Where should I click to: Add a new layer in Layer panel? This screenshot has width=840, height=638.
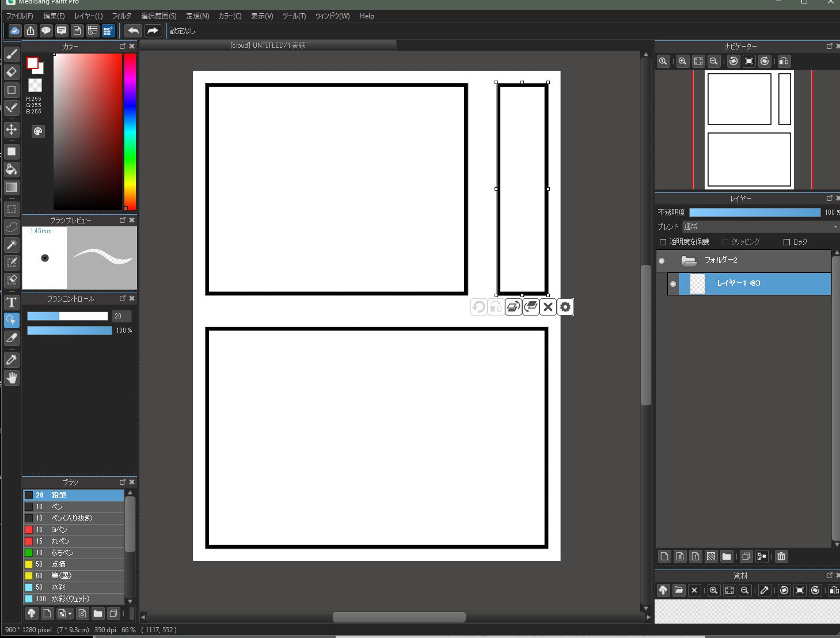(x=664, y=556)
